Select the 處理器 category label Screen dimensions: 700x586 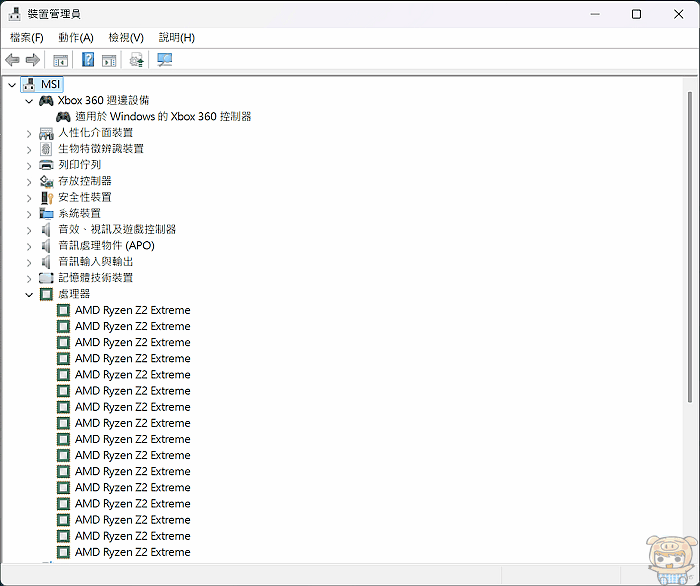tap(74, 294)
